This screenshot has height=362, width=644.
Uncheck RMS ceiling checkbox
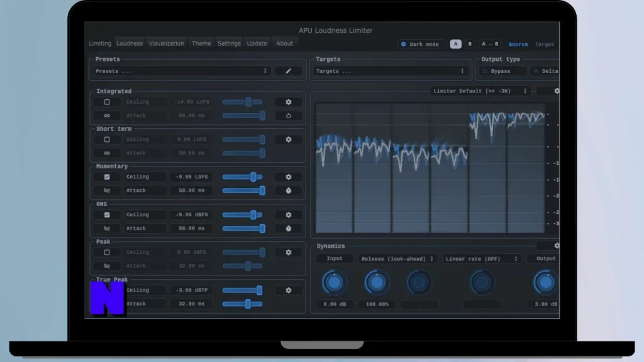click(x=107, y=215)
